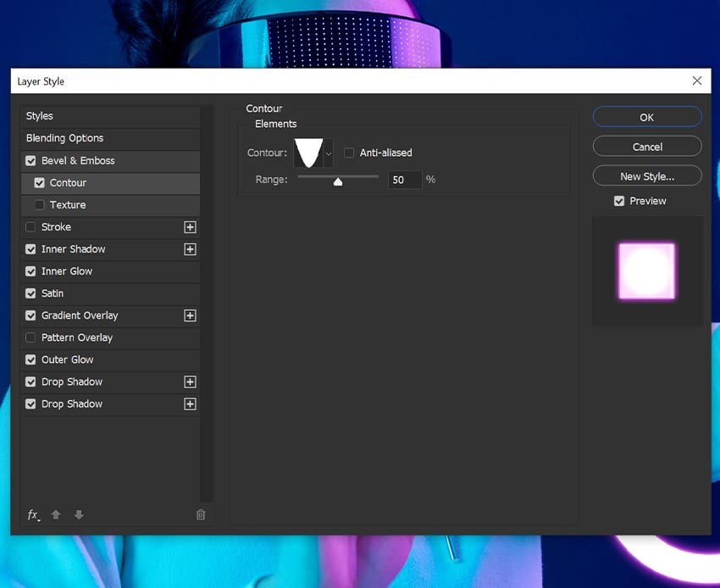Viewport: 720px width, 588px height.
Task: Enable the Texture checkbox
Action: click(x=40, y=205)
